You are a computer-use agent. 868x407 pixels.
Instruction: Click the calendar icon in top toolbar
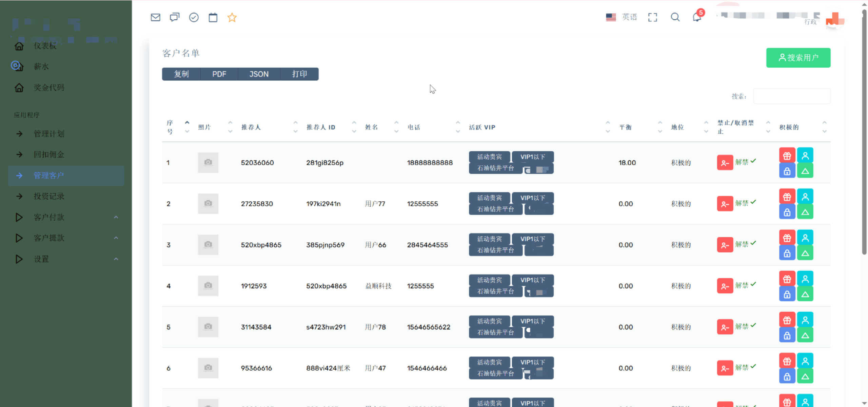click(x=213, y=17)
